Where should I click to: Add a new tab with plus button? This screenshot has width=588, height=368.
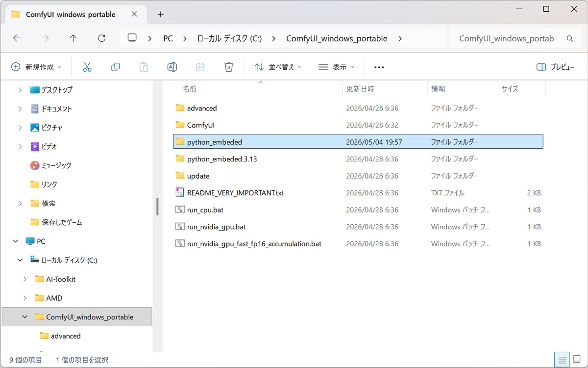pos(160,14)
